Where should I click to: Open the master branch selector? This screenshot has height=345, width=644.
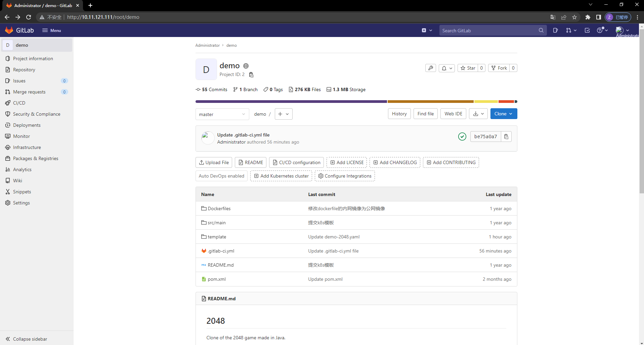pos(222,114)
